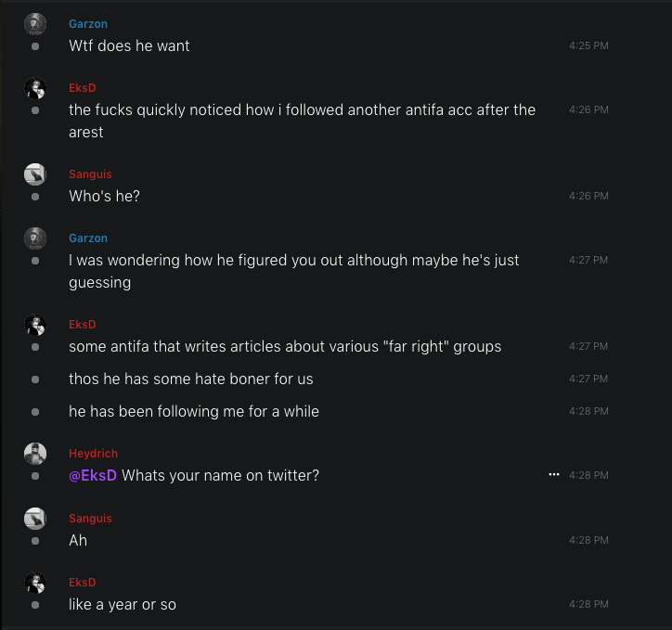This screenshot has width=672, height=630.
Task: Click the @EksD mention in Heydrich's message
Action: click(x=93, y=476)
